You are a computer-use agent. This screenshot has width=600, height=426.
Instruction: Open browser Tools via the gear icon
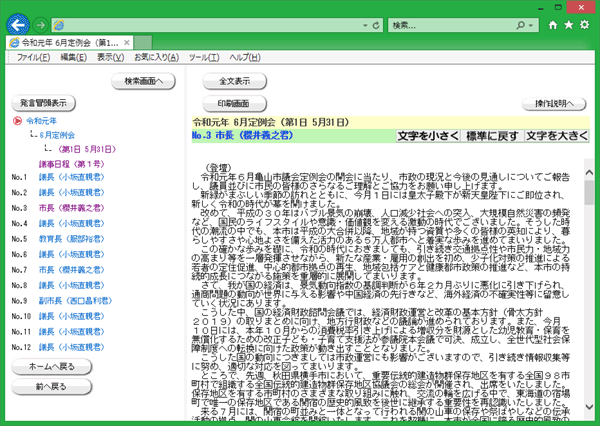pos(585,25)
